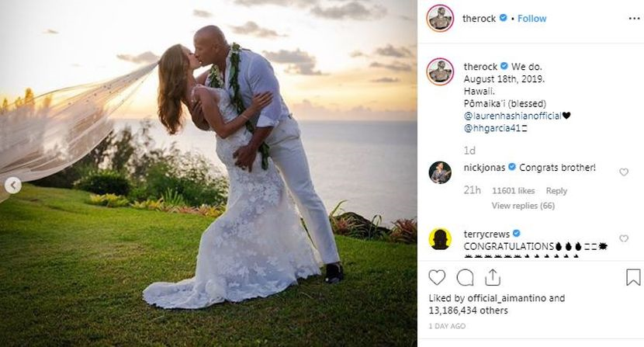Reply to the nickjonas comment
Screen dimensions: 644x347
(x=556, y=191)
